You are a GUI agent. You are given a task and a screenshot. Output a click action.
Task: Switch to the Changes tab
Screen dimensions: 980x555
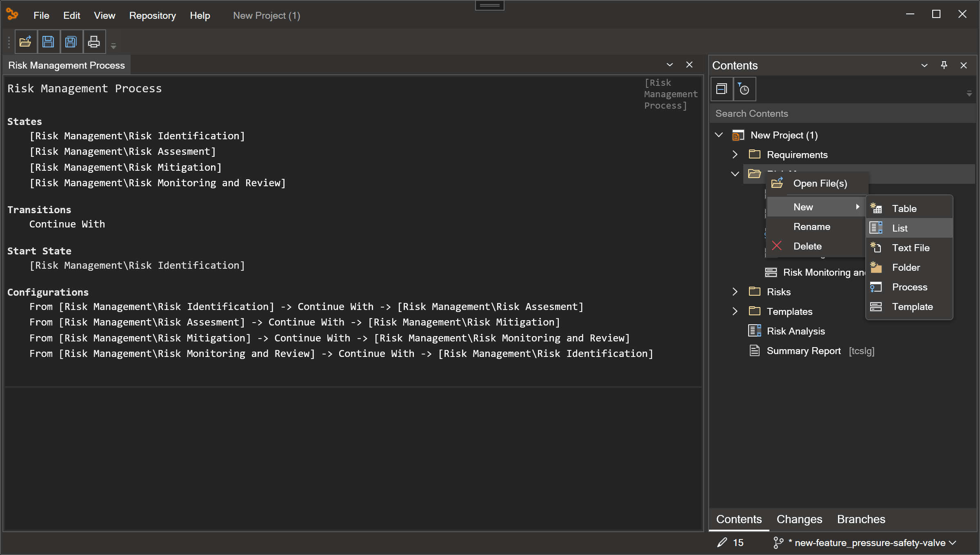click(x=800, y=519)
